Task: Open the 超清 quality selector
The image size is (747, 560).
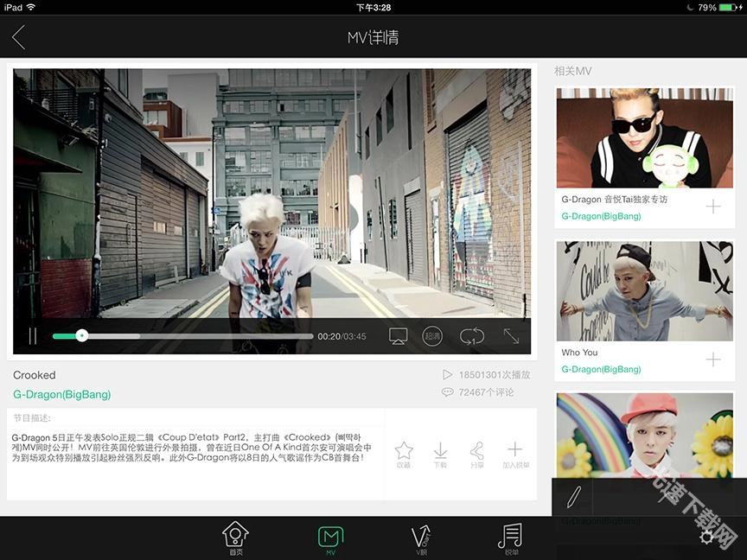Action: (x=432, y=336)
